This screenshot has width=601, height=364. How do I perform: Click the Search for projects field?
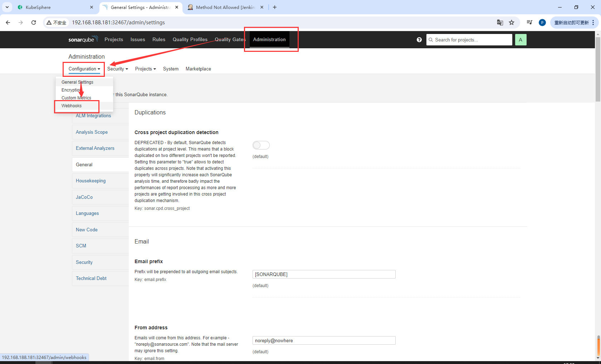click(x=469, y=40)
